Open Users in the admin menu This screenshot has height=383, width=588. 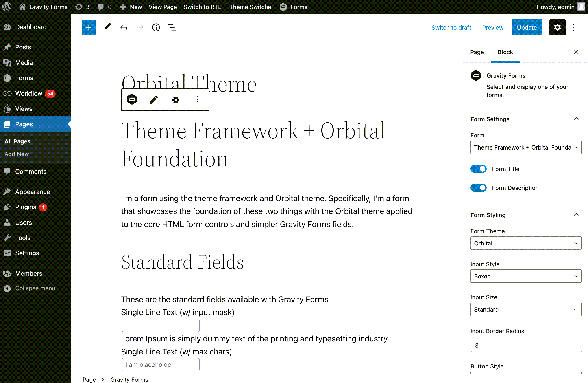click(x=35, y=222)
